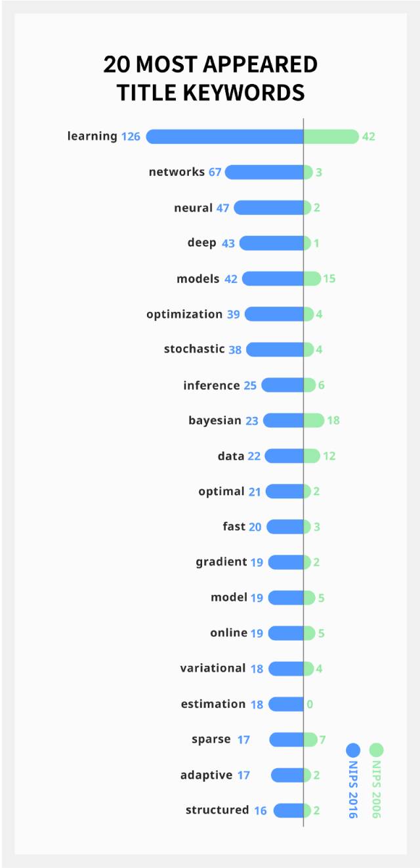Select the blue networks bar
The width and height of the screenshot is (420, 868).
[264, 172]
